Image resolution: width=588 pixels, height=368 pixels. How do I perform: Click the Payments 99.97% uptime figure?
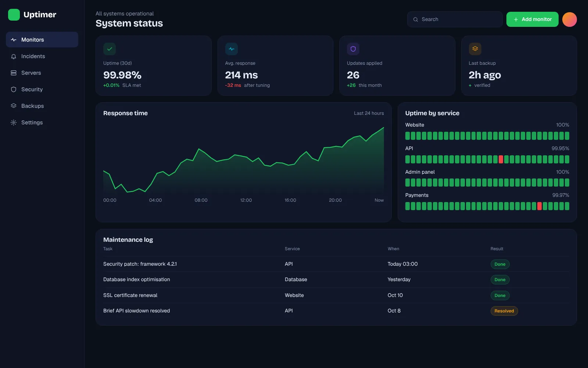pyautogui.click(x=560, y=195)
